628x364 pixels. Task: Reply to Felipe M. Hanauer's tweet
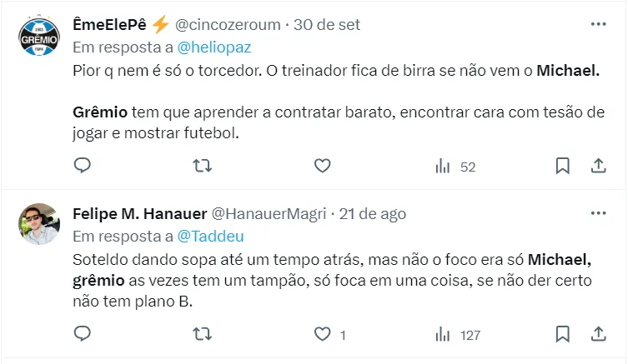tap(82, 335)
